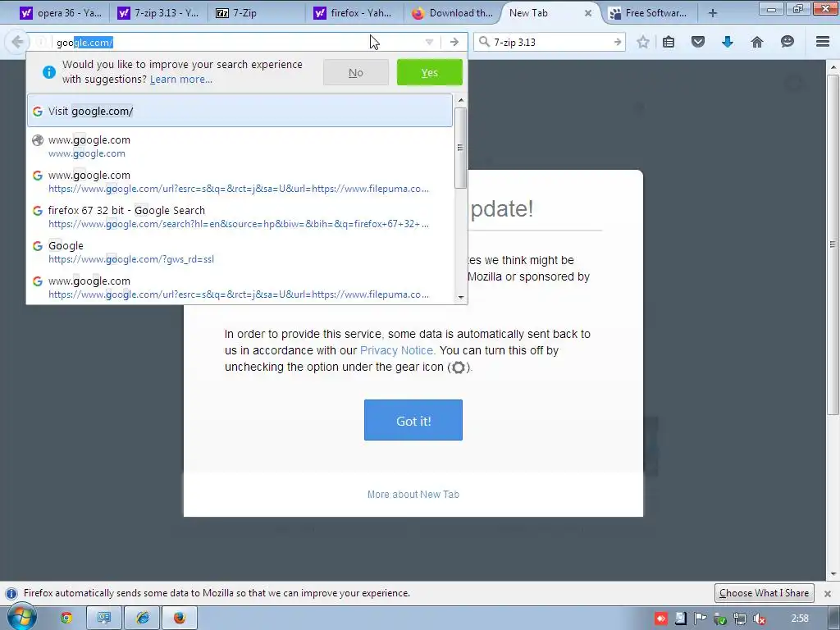Switch to the Free Softwar... tab
The image size is (840, 630).
(648, 13)
